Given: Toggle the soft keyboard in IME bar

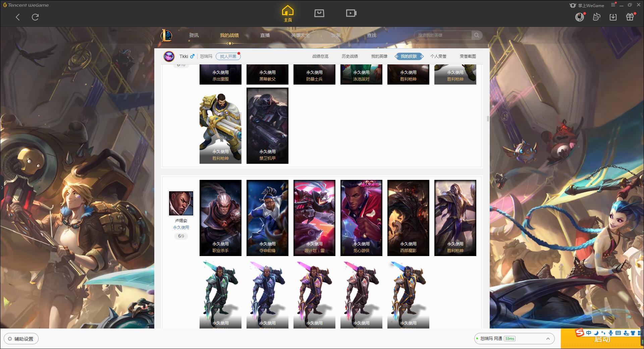Looking at the screenshot, I should 618,333.
